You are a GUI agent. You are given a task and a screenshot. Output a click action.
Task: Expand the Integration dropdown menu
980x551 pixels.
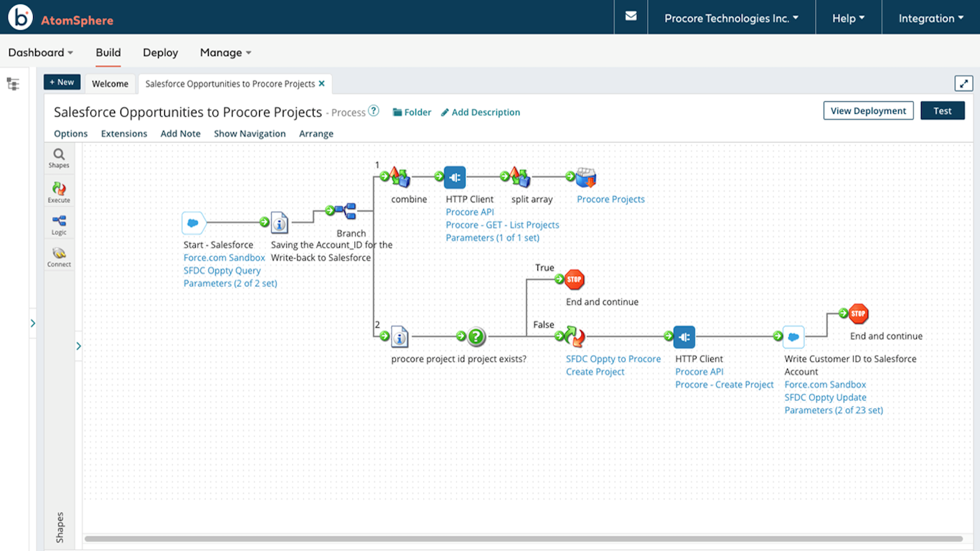click(x=930, y=18)
